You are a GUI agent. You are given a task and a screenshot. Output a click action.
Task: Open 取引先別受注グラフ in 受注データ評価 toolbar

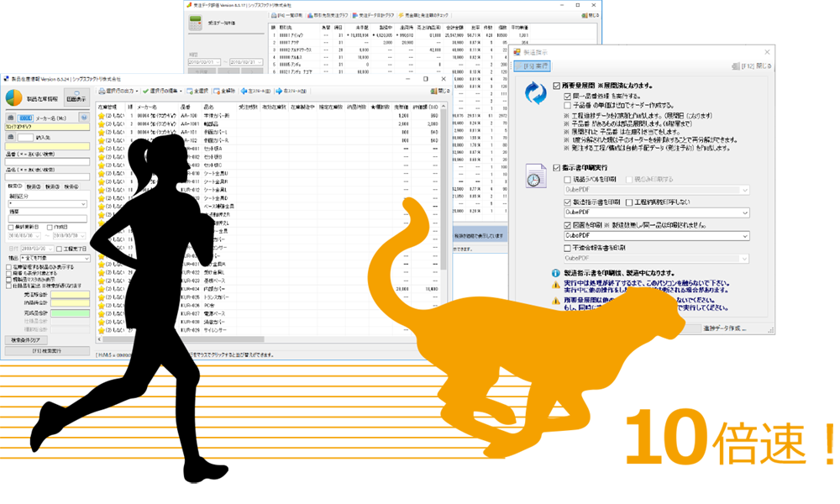tap(328, 15)
